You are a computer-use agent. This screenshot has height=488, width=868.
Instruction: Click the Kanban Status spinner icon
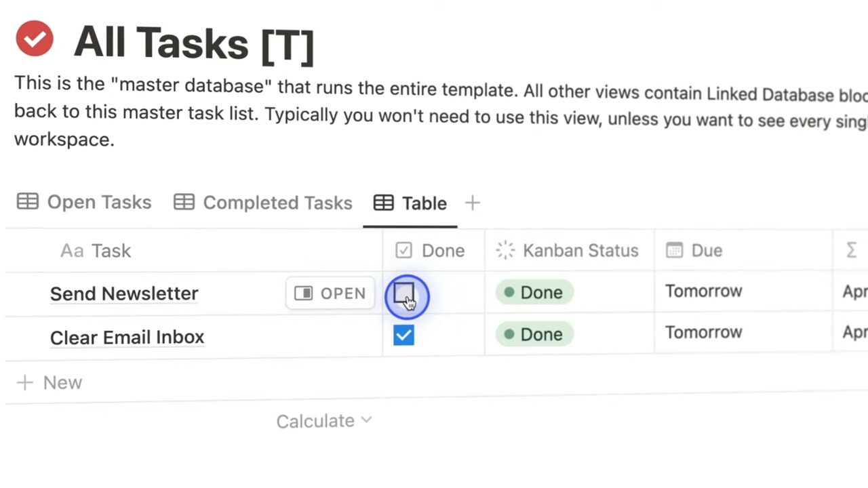pos(505,251)
